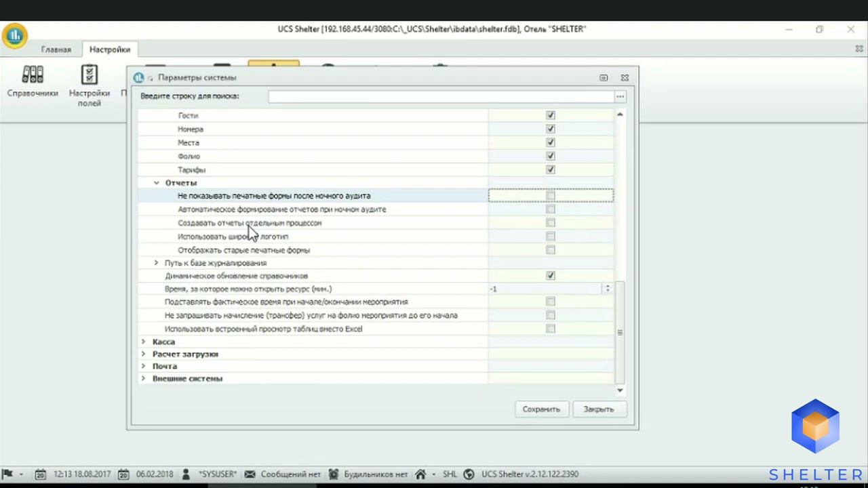Click 'UCS Shelter v.2.12.122.2390' status text
868x488 pixels.
530,474
